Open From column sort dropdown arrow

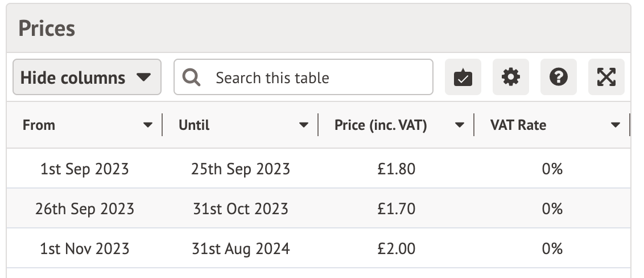click(x=148, y=125)
